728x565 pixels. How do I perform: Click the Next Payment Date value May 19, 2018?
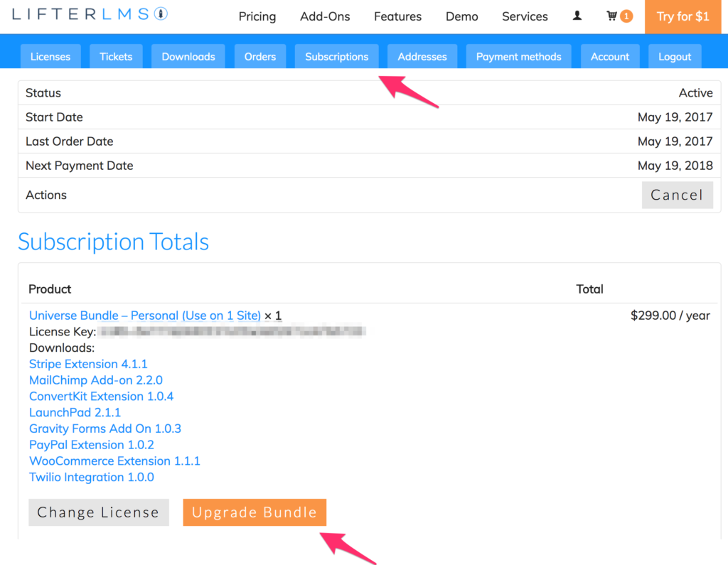click(675, 166)
